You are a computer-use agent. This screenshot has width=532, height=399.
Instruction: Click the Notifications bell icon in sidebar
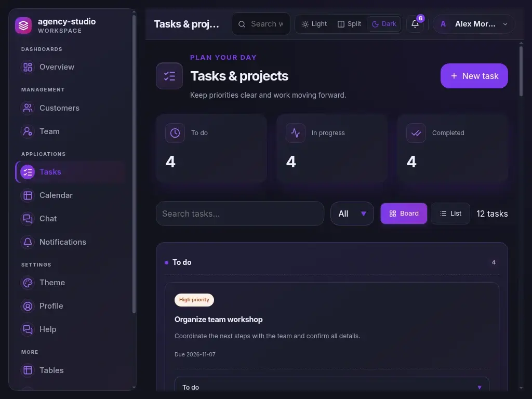click(x=28, y=242)
